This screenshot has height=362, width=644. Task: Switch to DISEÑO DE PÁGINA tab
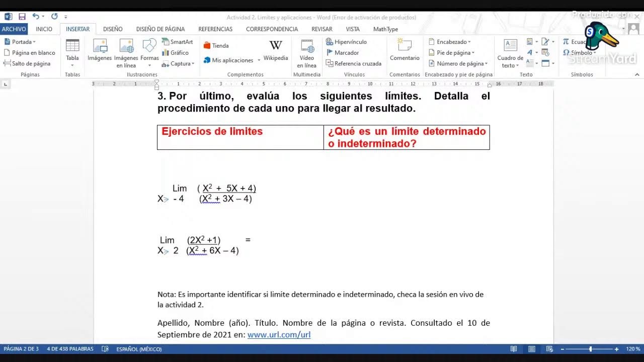(160, 29)
